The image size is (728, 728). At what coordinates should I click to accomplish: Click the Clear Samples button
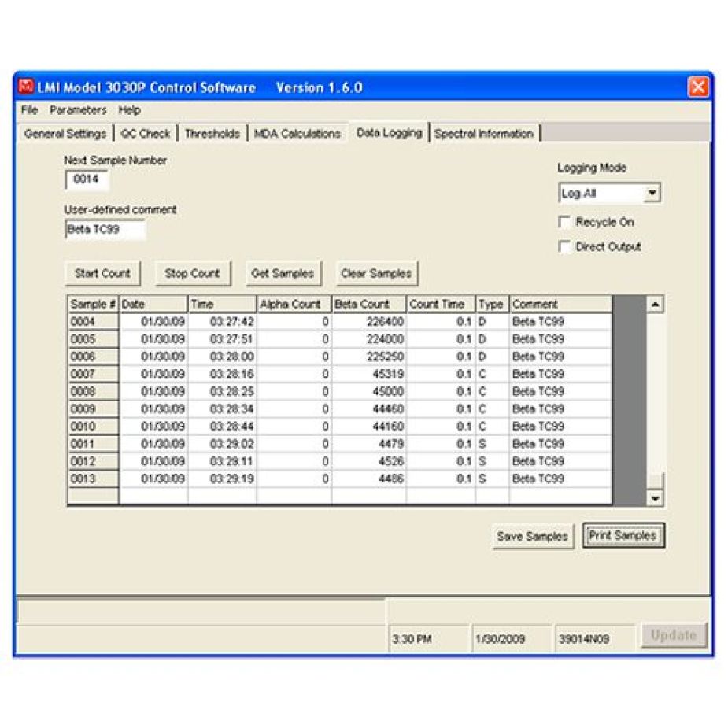pos(376,274)
